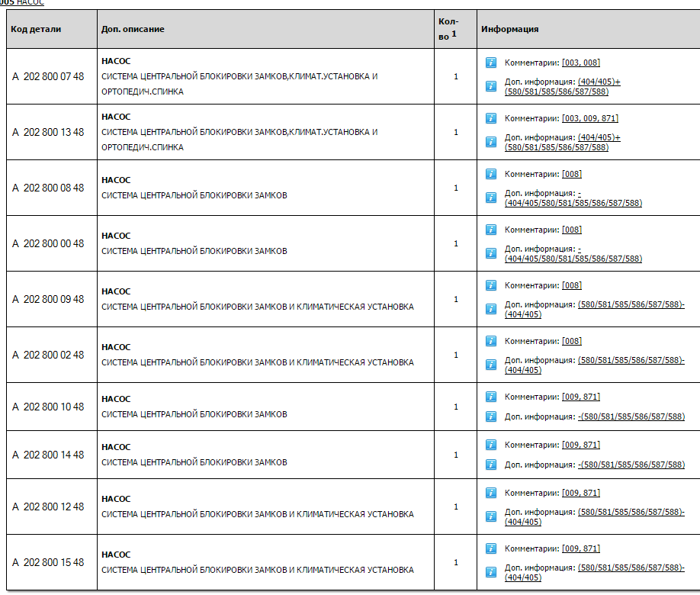
Task: Click comments info icon for A 202 800 08 48
Action: (490, 174)
